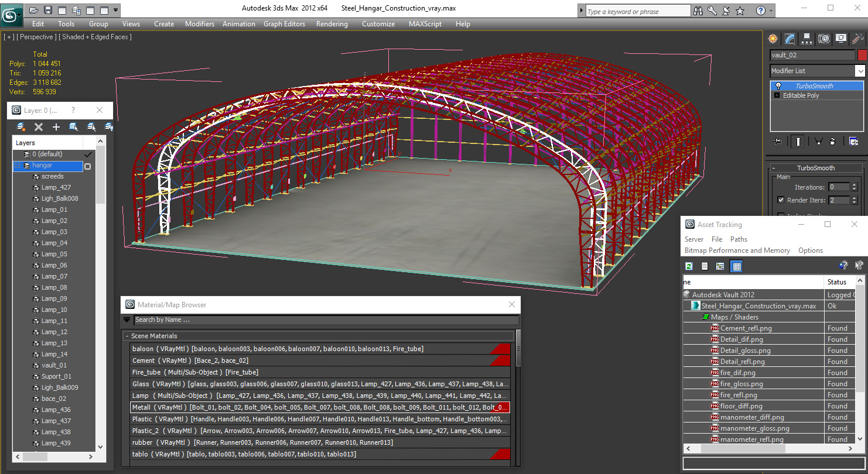Click the Subscription Center icon that looks like a key
This screenshot has width=868, height=474.
[x=712, y=11]
